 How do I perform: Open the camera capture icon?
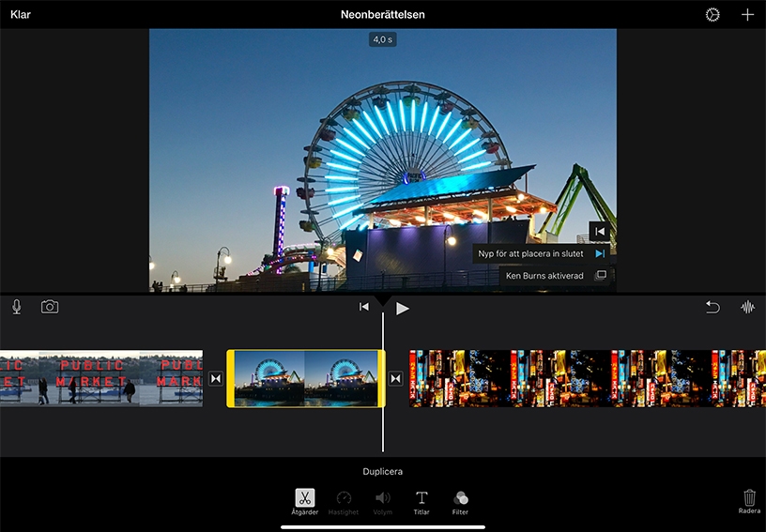[50, 307]
